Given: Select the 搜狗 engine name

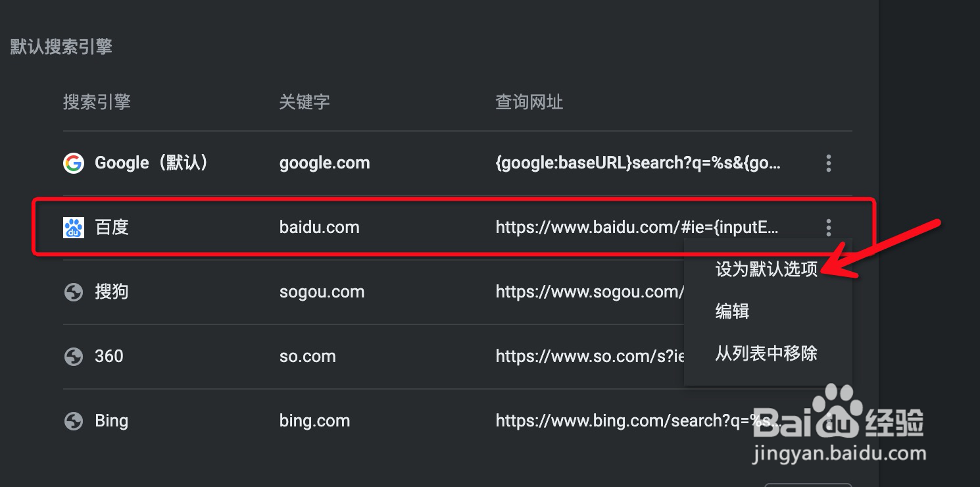Looking at the screenshot, I should pos(112,292).
